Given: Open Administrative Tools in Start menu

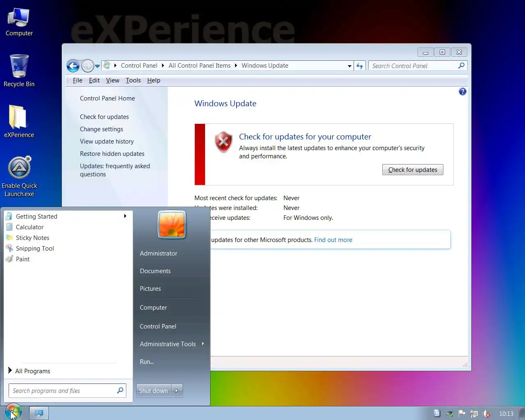Looking at the screenshot, I should 168,344.
